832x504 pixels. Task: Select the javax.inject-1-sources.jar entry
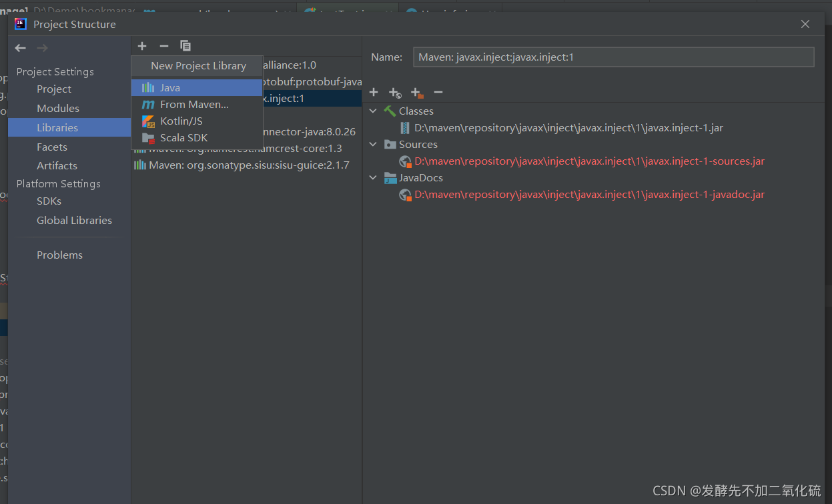pyautogui.click(x=589, y=161)
